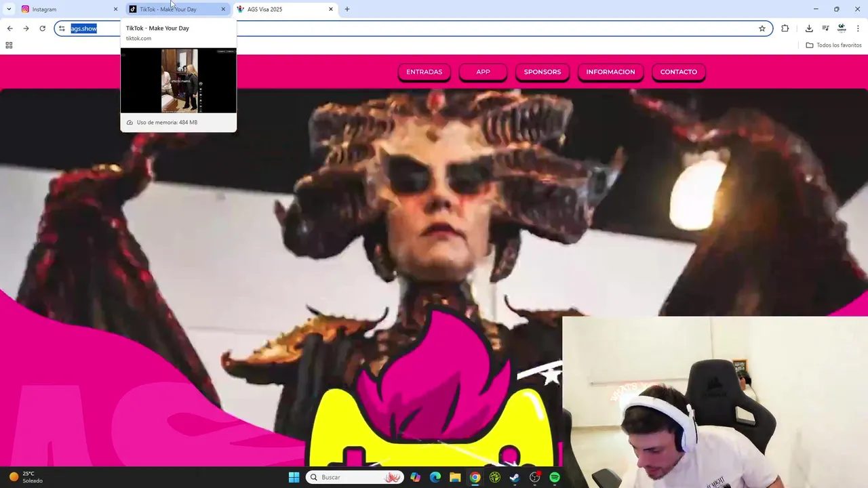The image size is (868, 488).
Task: Switch to the Instagram tab
Action: pyautogui.click(x=68, y=9)
